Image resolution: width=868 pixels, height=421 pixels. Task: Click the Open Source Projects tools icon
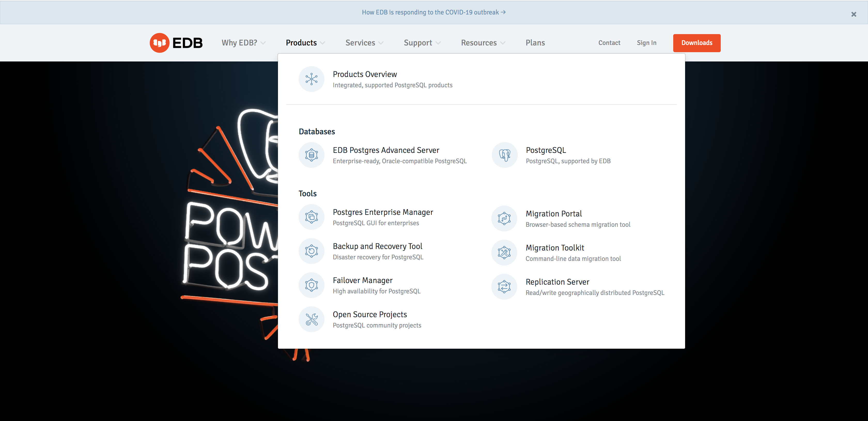coord(311,319)
